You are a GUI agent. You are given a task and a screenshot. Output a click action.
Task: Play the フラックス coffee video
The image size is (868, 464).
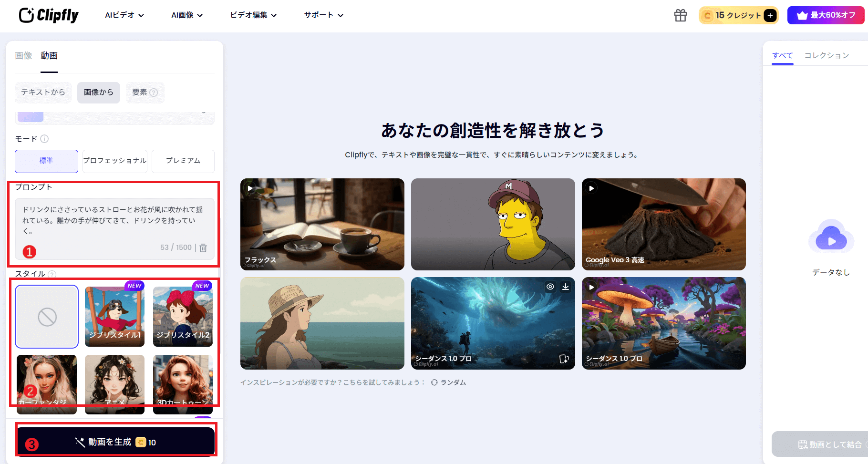click(x=250, y=188)
